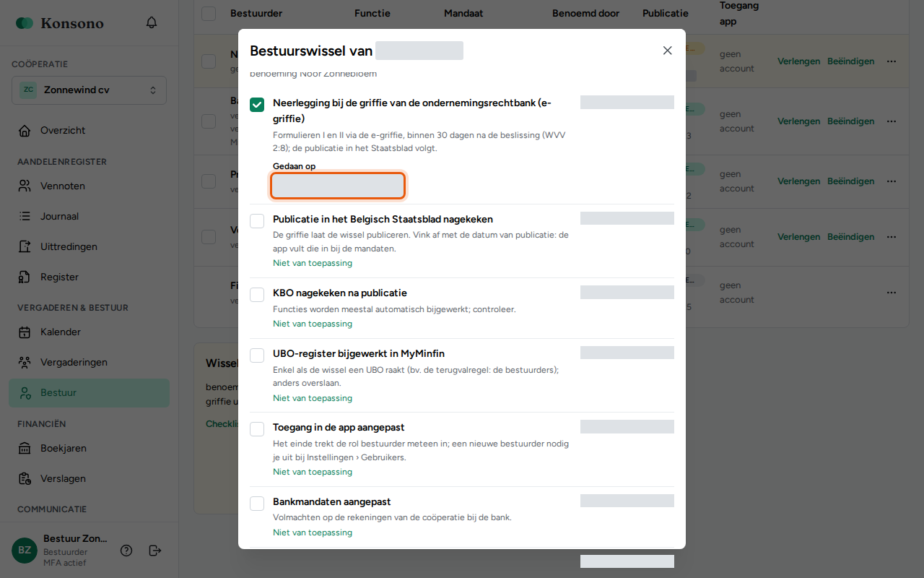The image size is (924, 578).
Task: Click the Publicatie column header
Action: pyautogui.click(x=666, y=13)
